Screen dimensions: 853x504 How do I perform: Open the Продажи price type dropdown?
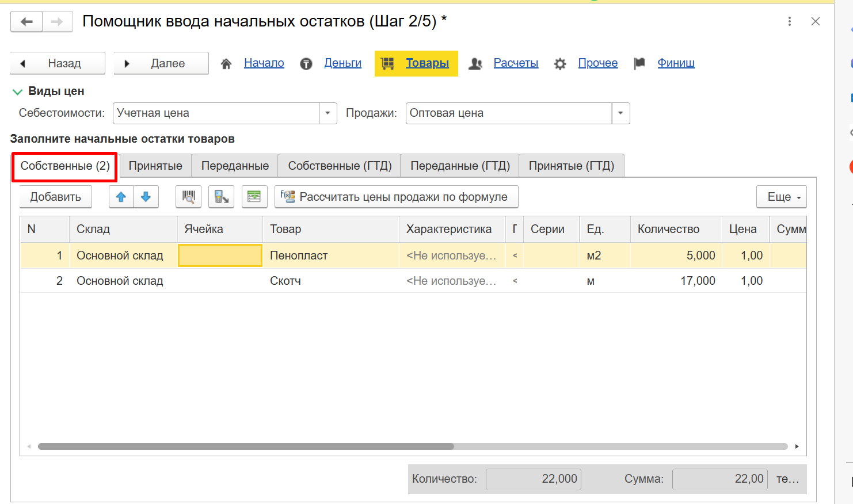tap(620, 113)
